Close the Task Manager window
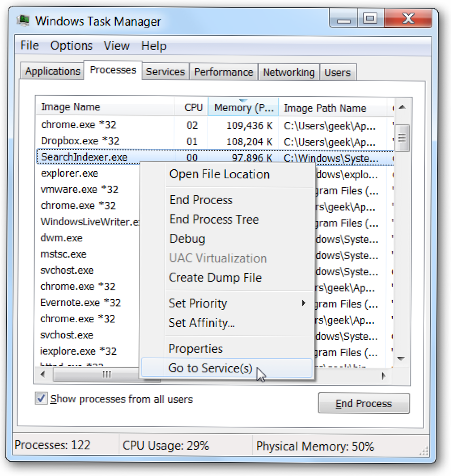451x476 pixels. [x=408, y=19]
